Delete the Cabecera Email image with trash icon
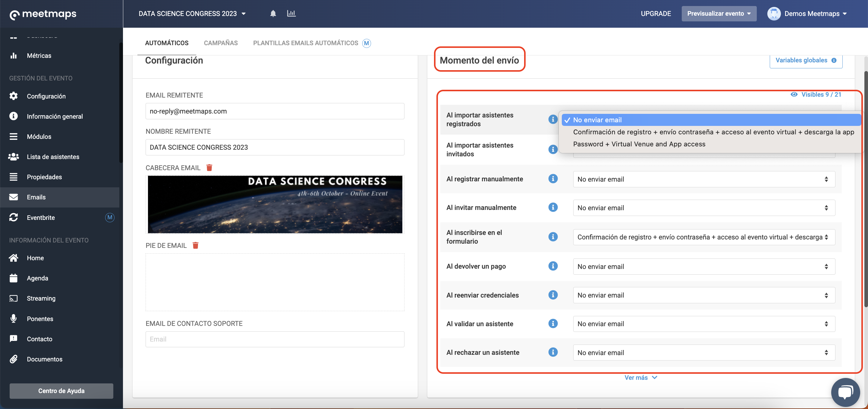Viewport: 868px width, 409px height. coord(209,168)
